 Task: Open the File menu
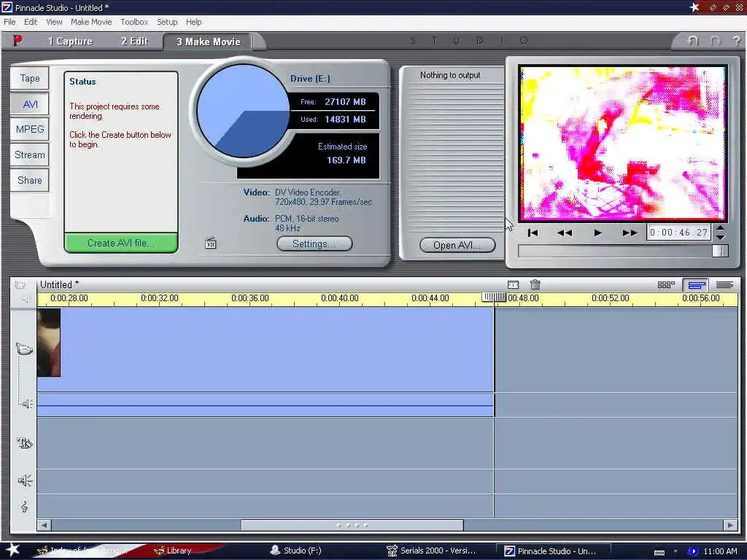click(x=9, y=22)
